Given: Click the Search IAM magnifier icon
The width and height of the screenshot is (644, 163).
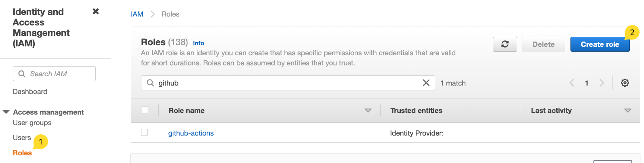Looking at the screenshot, I should click(x=22, y=74).
